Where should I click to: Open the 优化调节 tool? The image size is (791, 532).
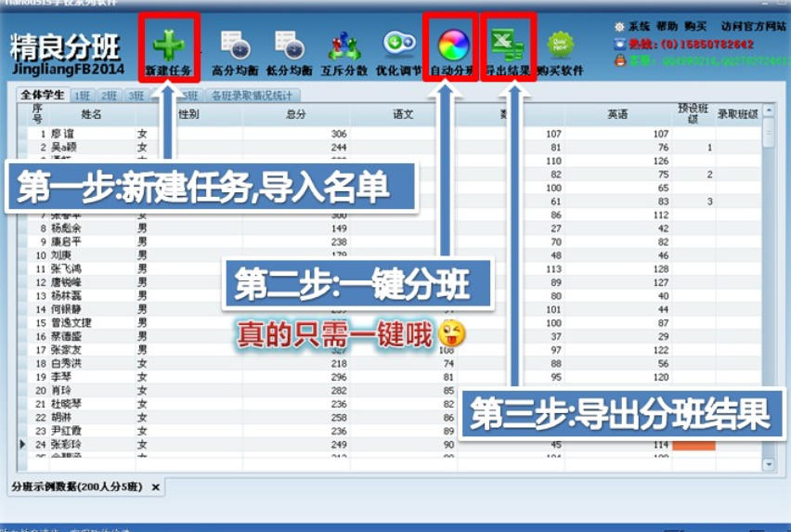(399, 44)
